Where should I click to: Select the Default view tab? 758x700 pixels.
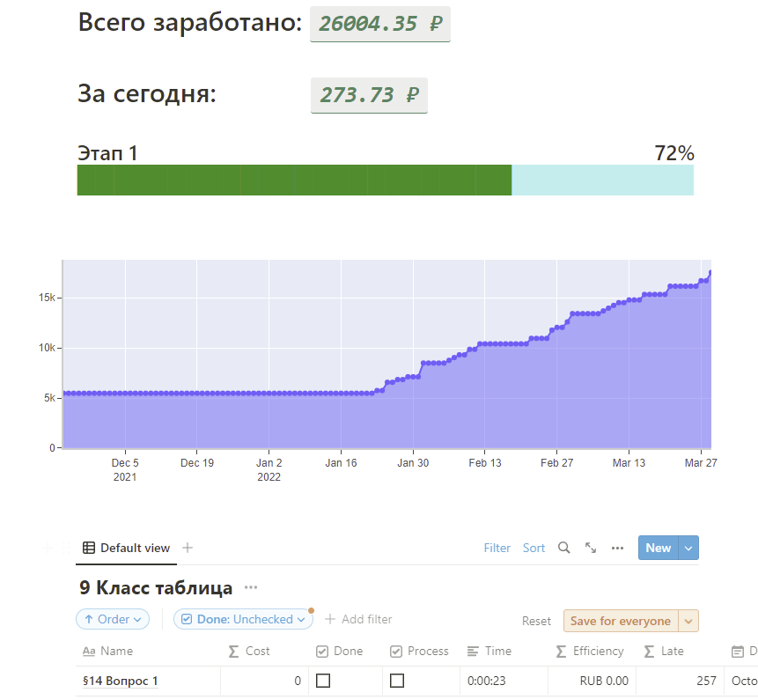[126, 548]
